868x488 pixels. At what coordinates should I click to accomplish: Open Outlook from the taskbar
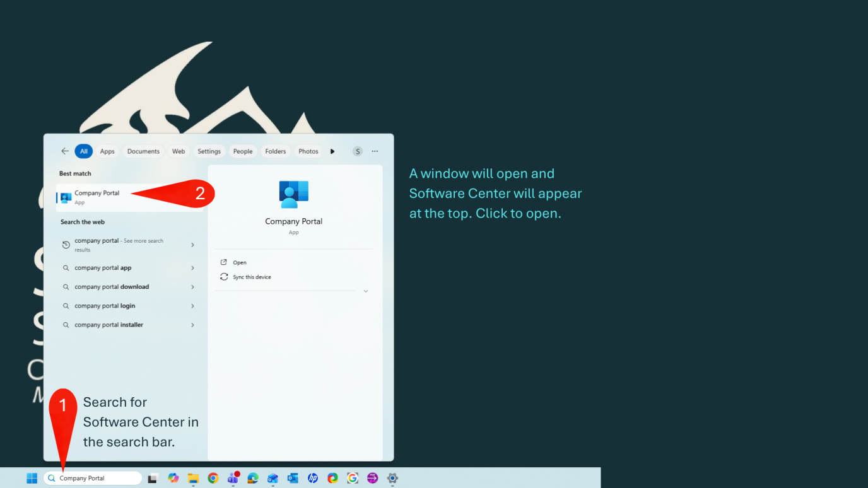[293, 479]
